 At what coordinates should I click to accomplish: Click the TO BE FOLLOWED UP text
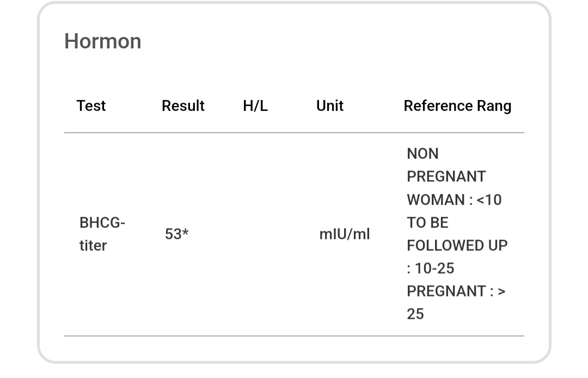point(457,234)
